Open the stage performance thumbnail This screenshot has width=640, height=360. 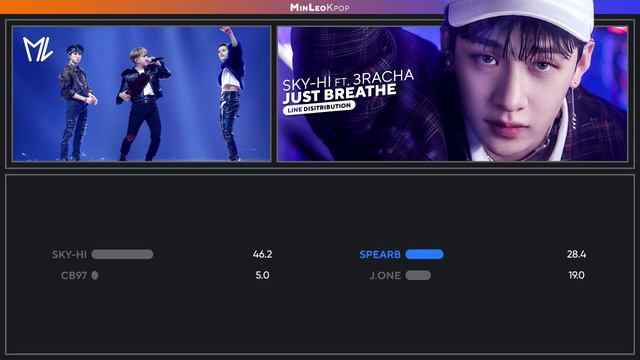pos(142,94)
